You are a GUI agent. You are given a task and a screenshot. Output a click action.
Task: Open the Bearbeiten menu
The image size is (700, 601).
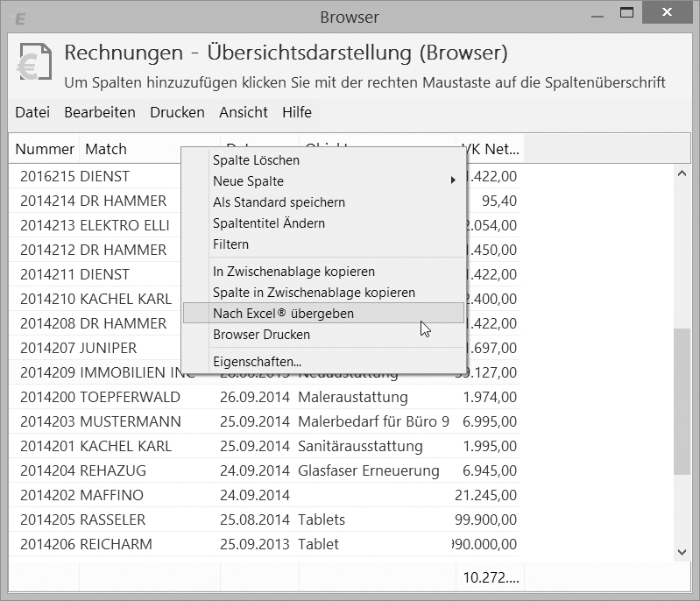coord(100,112)
